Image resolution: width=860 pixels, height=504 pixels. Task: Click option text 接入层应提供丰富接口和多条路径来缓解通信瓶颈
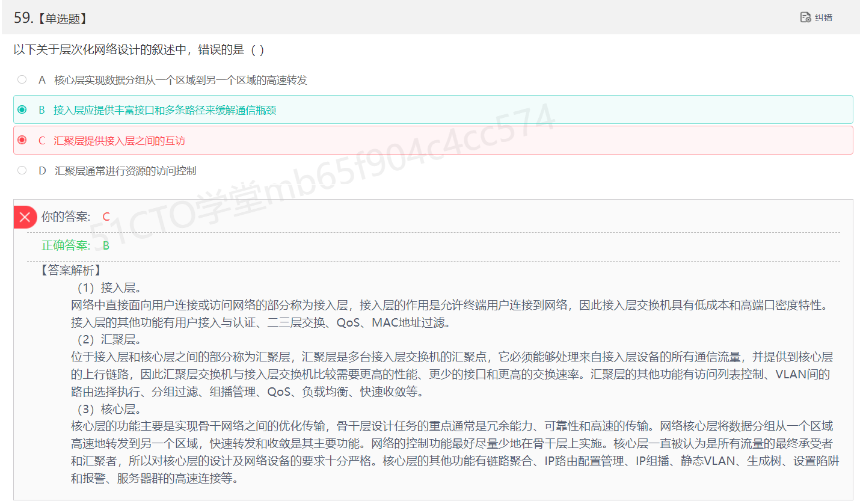pos(165,110)
